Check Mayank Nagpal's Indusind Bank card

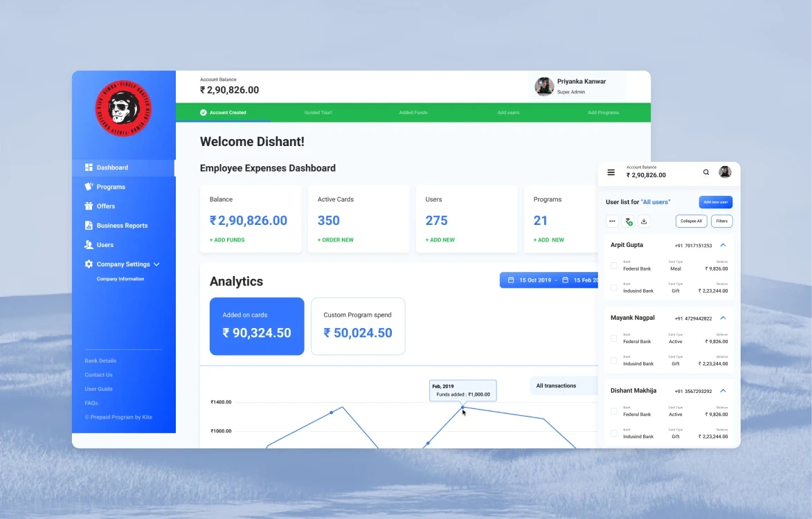[x=613, y=361]
